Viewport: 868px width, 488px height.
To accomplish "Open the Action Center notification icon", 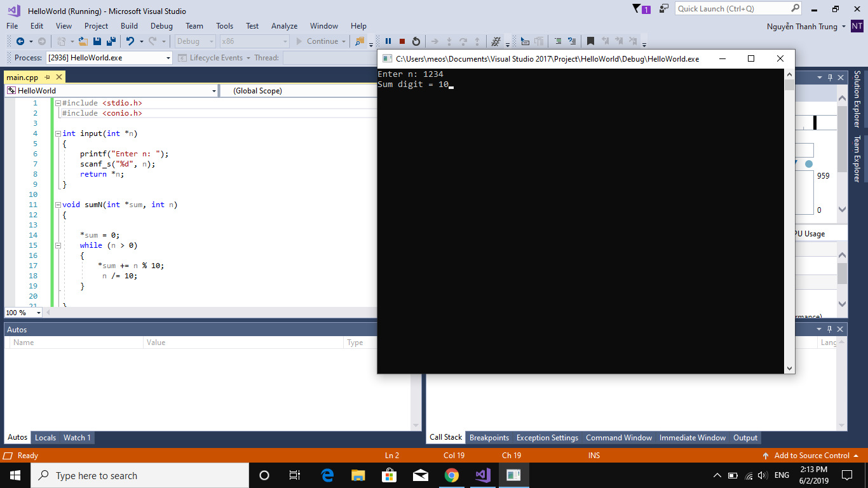I will point(847,475).
